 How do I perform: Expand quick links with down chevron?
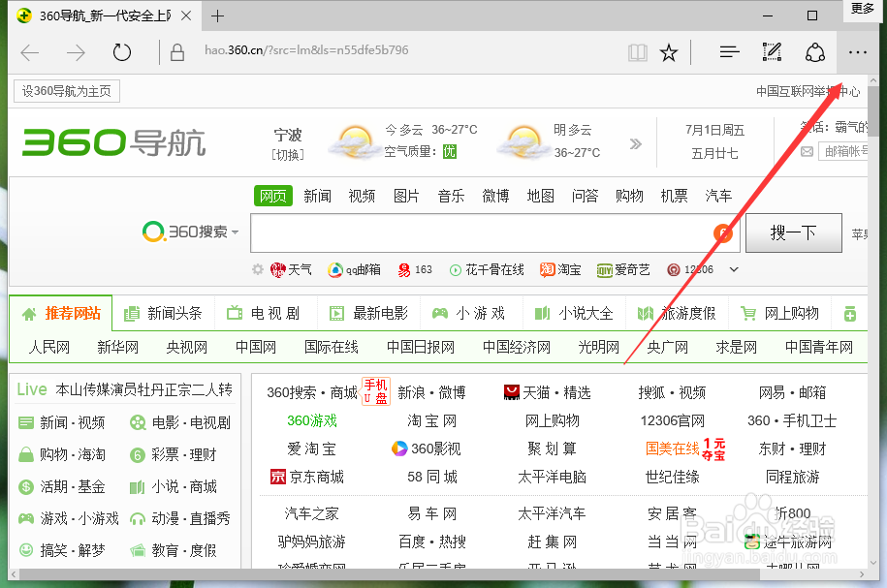(x=734, y=269)
